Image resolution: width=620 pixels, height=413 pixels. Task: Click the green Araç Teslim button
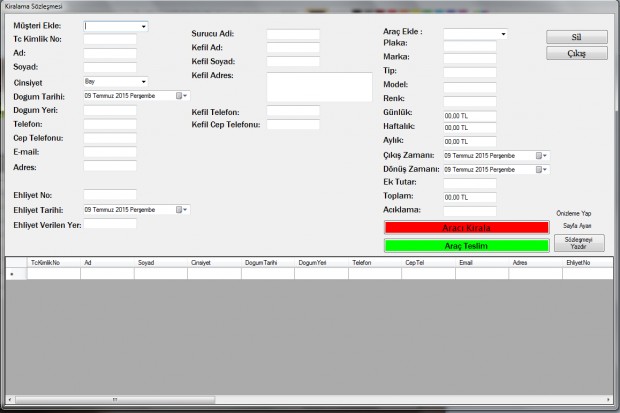(467, 246)
